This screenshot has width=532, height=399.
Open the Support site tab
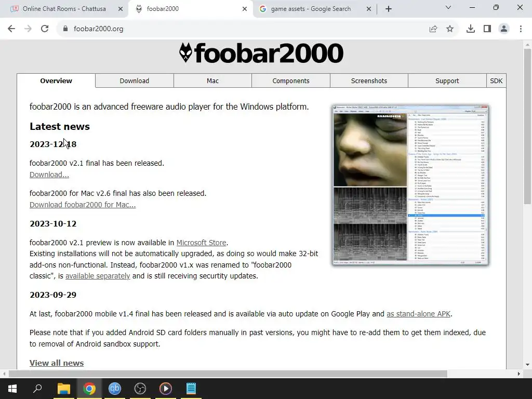447,81
